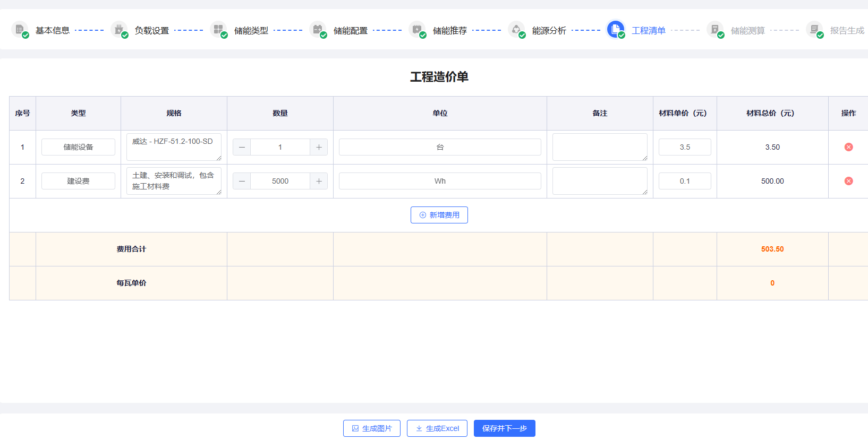Click 备注 column header
The width and height of the screenshot is (868, 440).
click(600, 113)
